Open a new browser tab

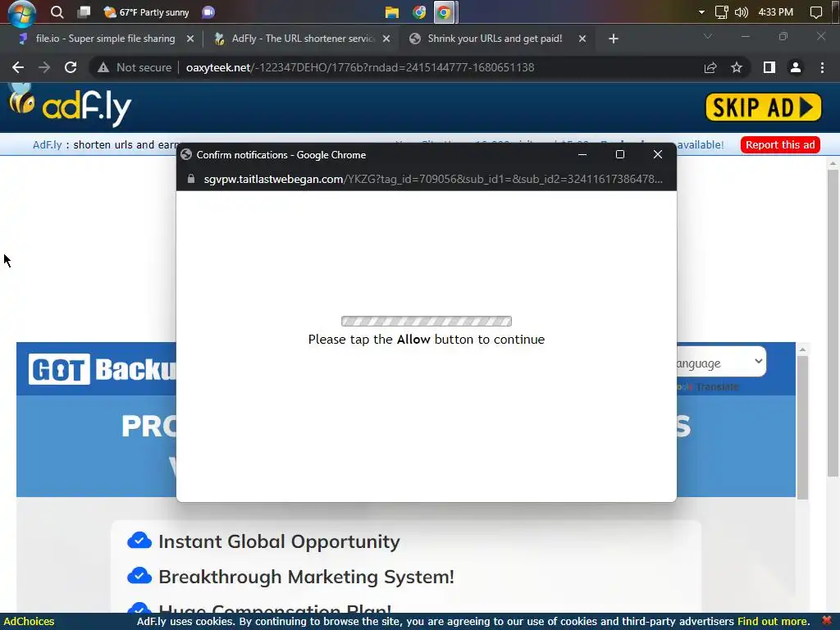coord(614,39)
